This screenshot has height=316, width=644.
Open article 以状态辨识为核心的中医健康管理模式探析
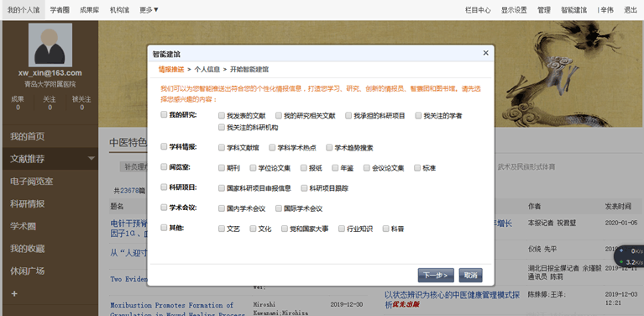(x=453, y=299)
